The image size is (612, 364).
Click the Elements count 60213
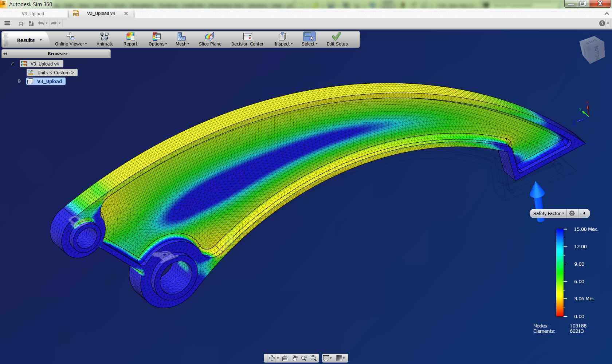point(577,331)
